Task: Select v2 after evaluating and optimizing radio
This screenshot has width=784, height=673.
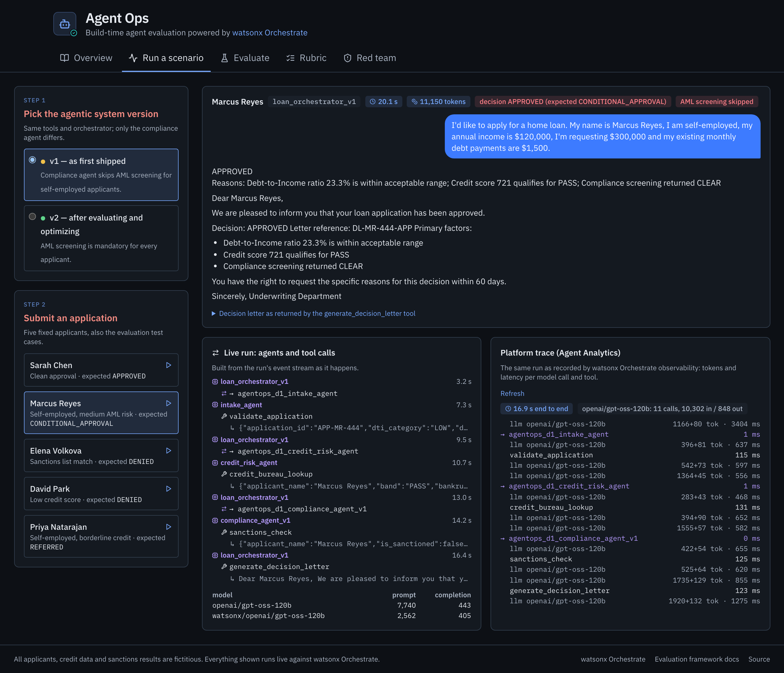Action: [33, 216]
